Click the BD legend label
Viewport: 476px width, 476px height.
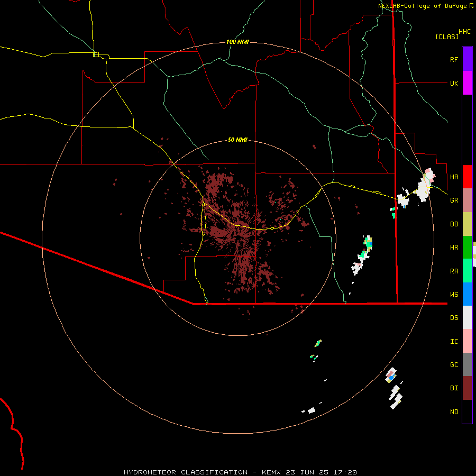[x=454, y=224]
